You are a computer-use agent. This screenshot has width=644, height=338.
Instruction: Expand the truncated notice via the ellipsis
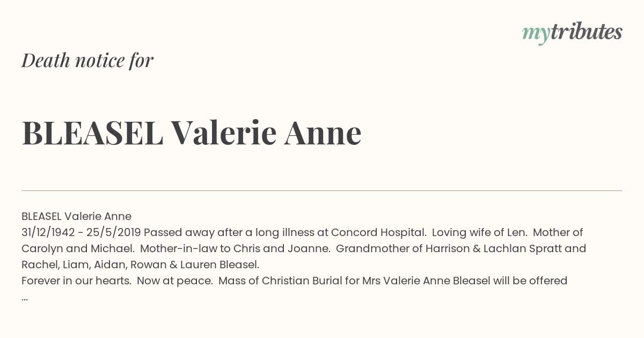[x=25, y=298]
